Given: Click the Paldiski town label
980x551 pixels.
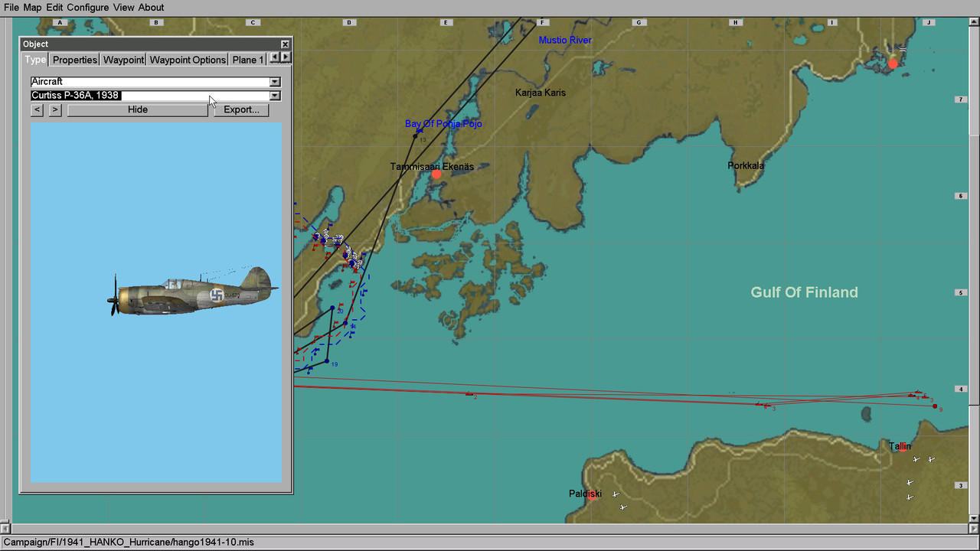Looking at the screenshot, I should (x=585, y=494).
